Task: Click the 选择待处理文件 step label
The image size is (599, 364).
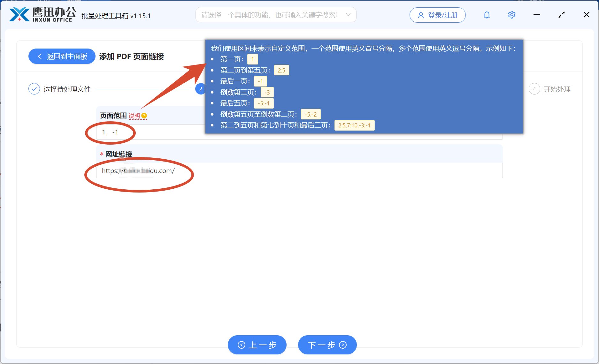Action: coord(67,89)
